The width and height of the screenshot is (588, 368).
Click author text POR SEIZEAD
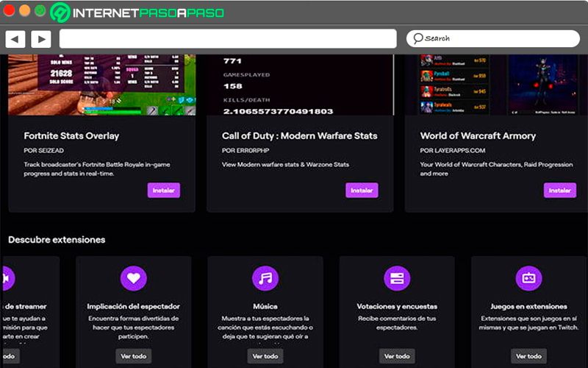coord(44,151)
